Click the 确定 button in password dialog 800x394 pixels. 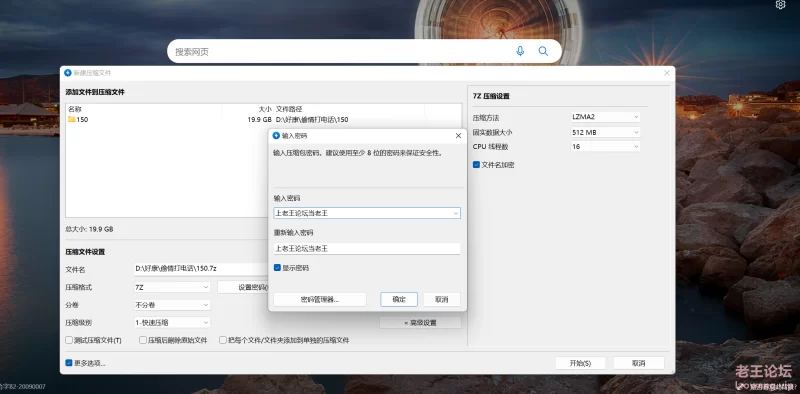[399, 300]
